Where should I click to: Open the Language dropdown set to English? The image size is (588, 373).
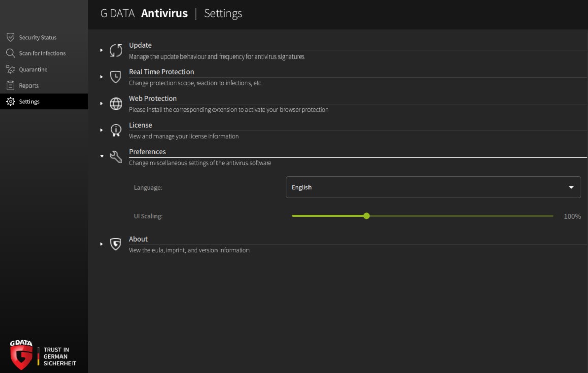(433, 187)
